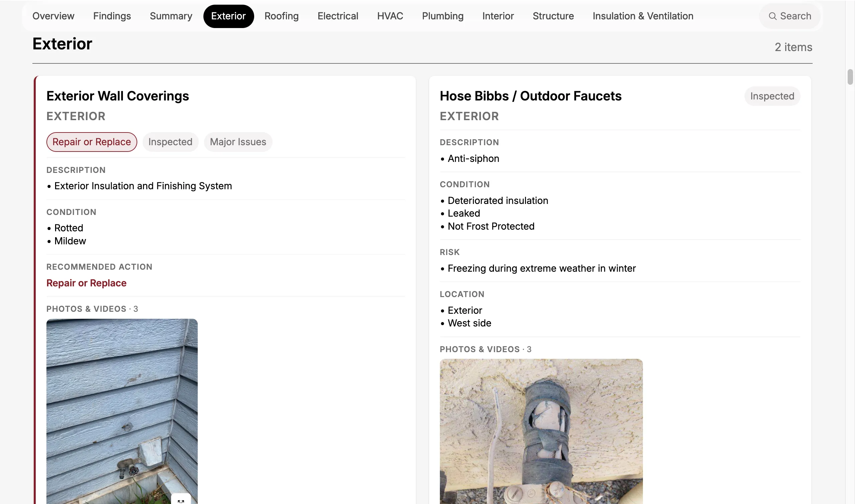Viewport: 855px width, 504px height.
Task: Expand the siding photo with fullscreen icon
Action: pyautogui.click(x=181, y=501)
